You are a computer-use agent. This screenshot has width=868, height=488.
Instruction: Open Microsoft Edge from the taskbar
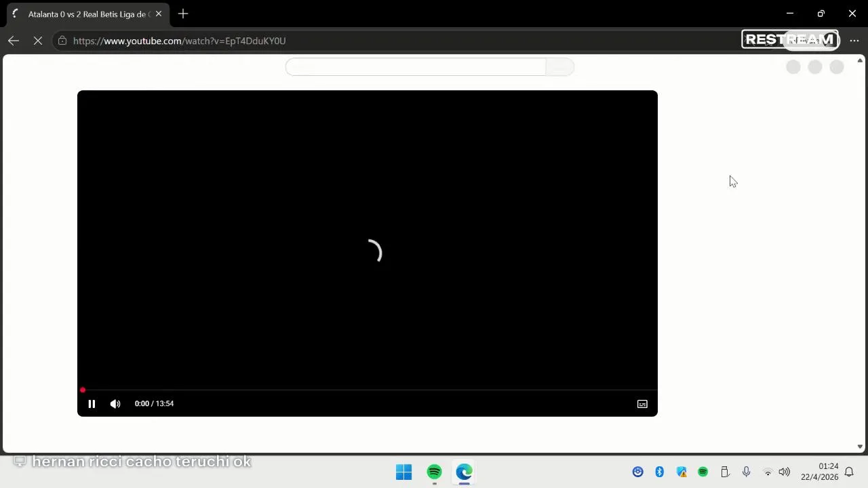465,472
